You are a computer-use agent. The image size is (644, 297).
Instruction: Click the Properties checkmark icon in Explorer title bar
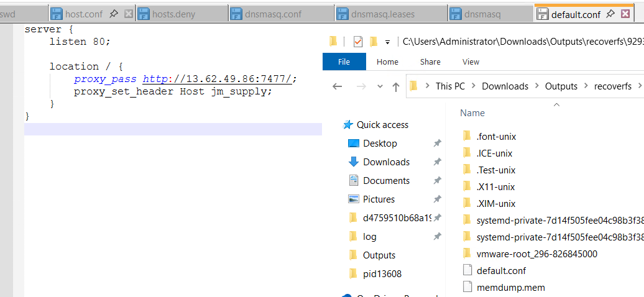(x=357, y=42)
